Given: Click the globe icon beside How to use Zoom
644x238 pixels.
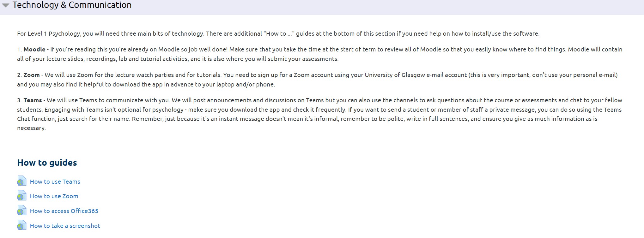Looking at the screenshot, I should point(22,196).
